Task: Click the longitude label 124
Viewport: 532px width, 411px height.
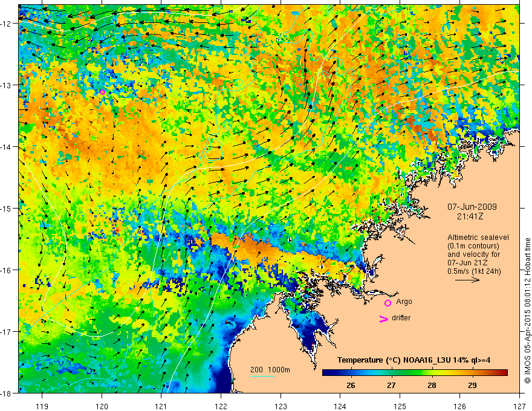Action: tap(340, 406)
